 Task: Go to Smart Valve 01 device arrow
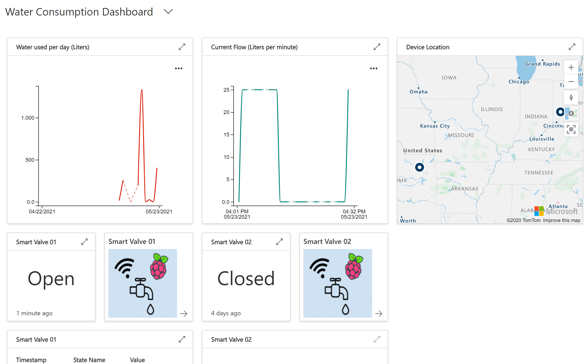[184, 313]
